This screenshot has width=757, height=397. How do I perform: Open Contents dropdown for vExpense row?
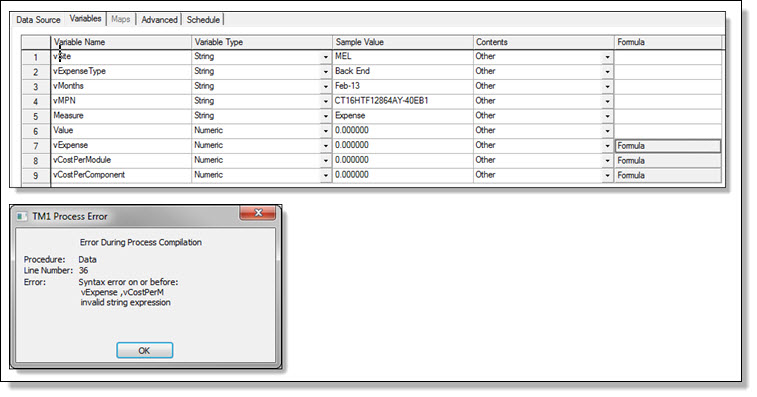[x=607, y=146]
